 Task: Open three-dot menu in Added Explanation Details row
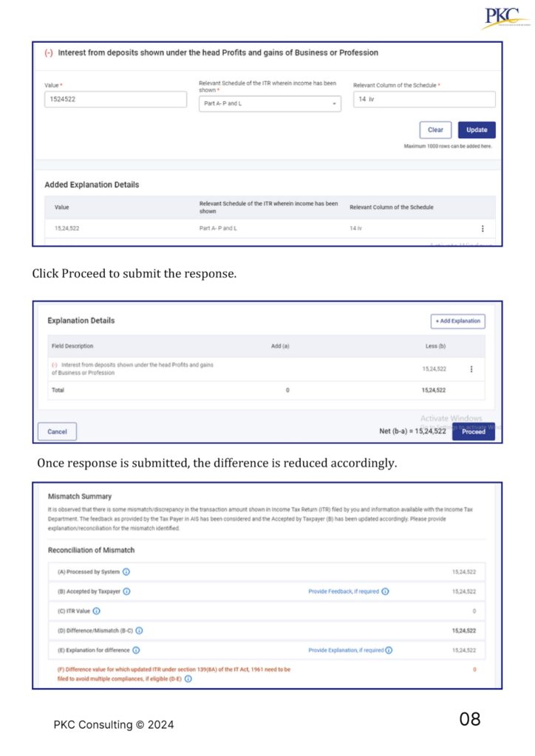tap(483, 229)
